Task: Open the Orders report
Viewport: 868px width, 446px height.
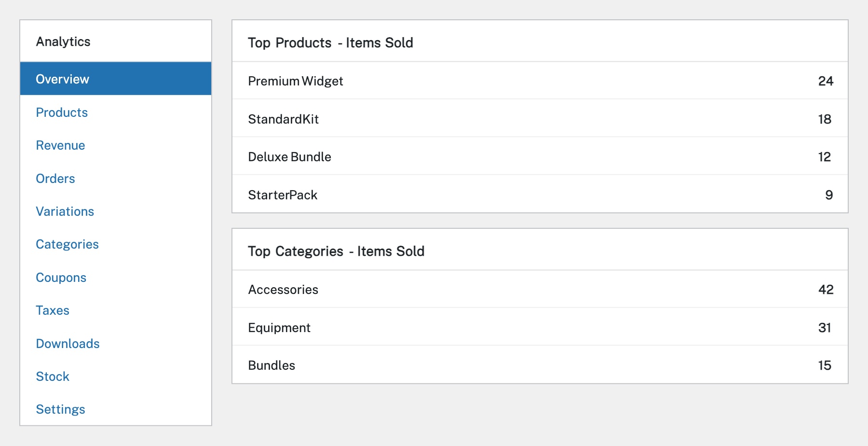Action: pyautogui.click(x=55, y=179)
